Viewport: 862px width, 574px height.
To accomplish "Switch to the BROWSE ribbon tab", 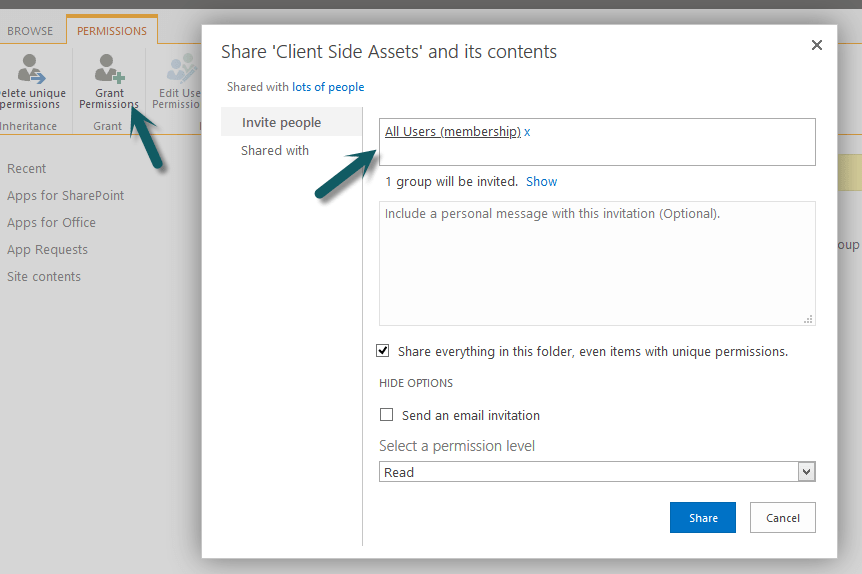I will [x=30, y=31].
